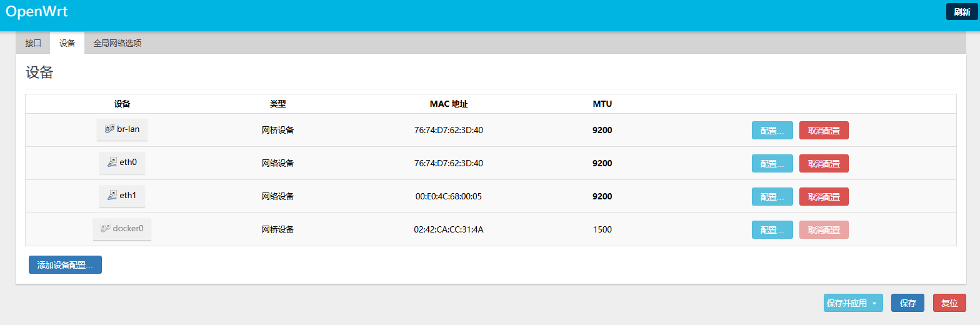Click the 设备 page heading
Viewport: 980px width, 325px height.
pos(39,72)
